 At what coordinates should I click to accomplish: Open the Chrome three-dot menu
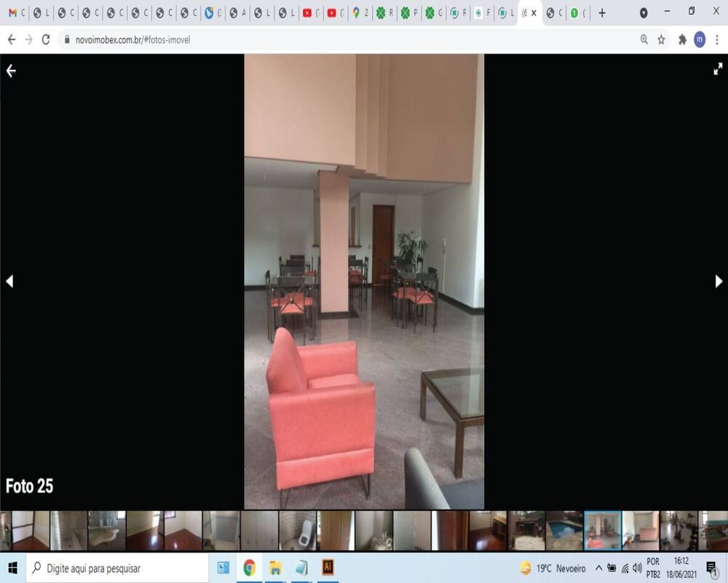717,39
